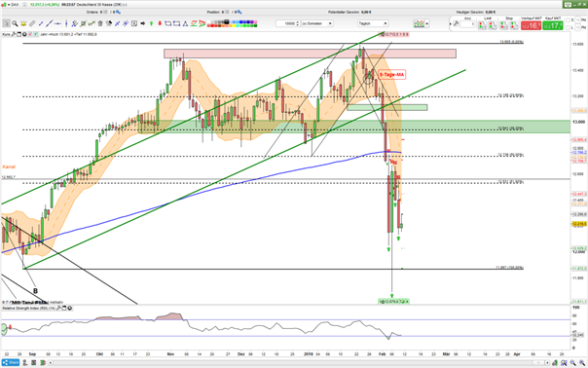Open the Täglich timeframe dropdown
Screen dimensions: 588x368
(373, 23)
